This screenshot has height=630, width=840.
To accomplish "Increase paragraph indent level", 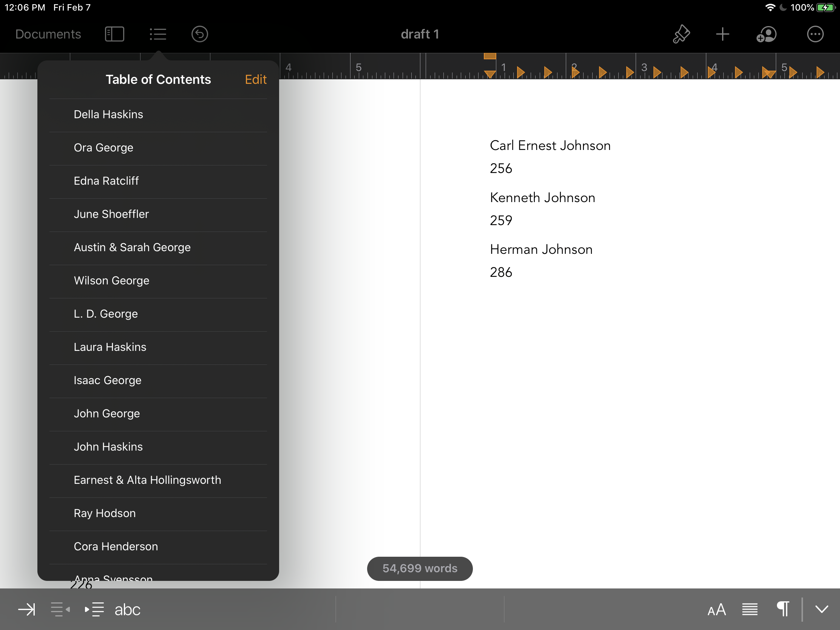I will click(94, 610).
